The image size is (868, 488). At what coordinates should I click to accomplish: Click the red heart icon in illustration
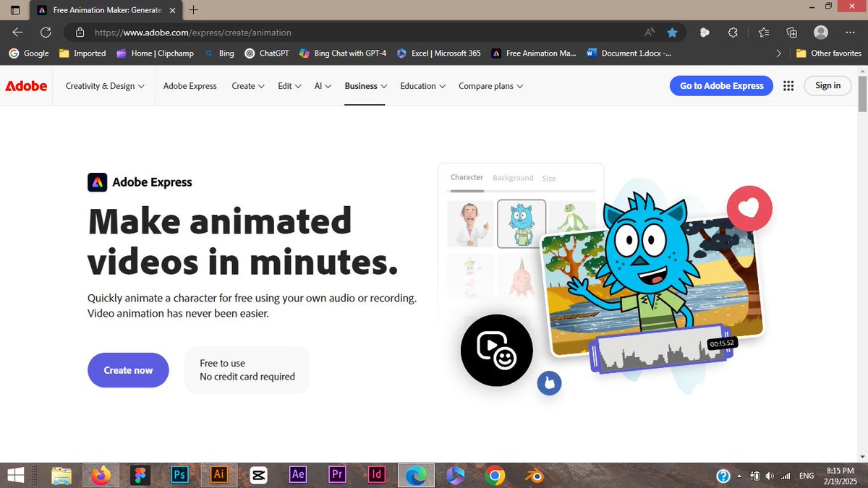[749, 208]
